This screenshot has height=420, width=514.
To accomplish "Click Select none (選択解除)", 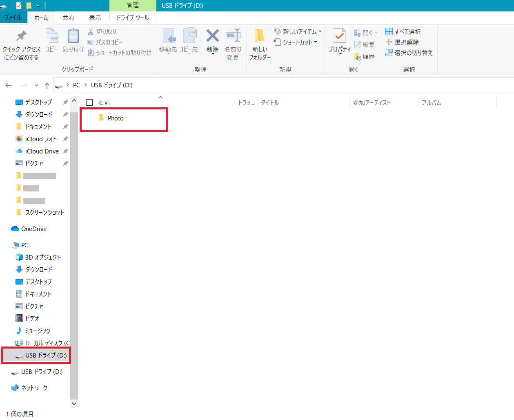I will point(402,42).
